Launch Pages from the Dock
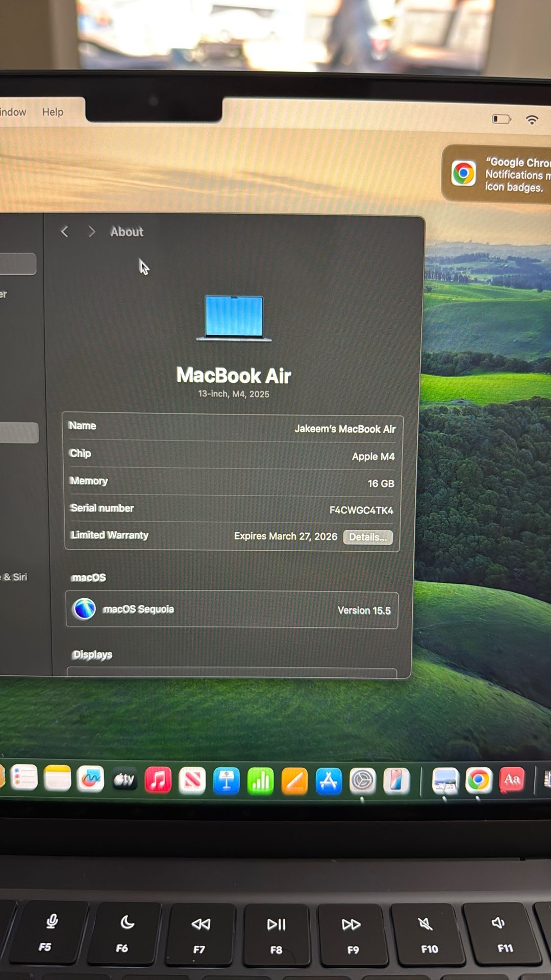The width and height of the screenshot is (551, 980). [294, 781]
